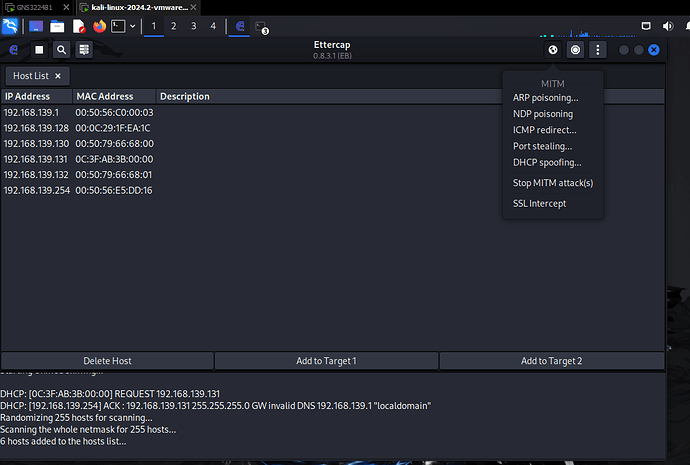Expand terminal dropdown arrow in panel

pyautogui.click(x=132, y=26)
